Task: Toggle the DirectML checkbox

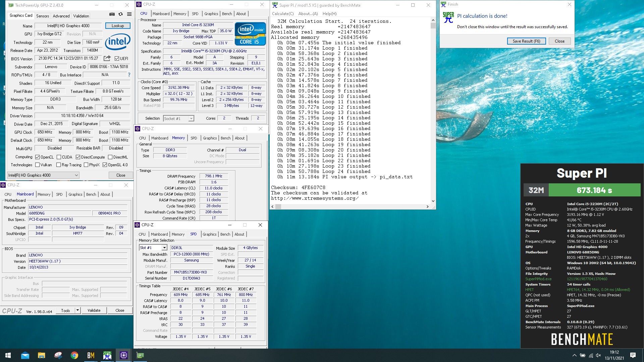Action: click(110, 157)
